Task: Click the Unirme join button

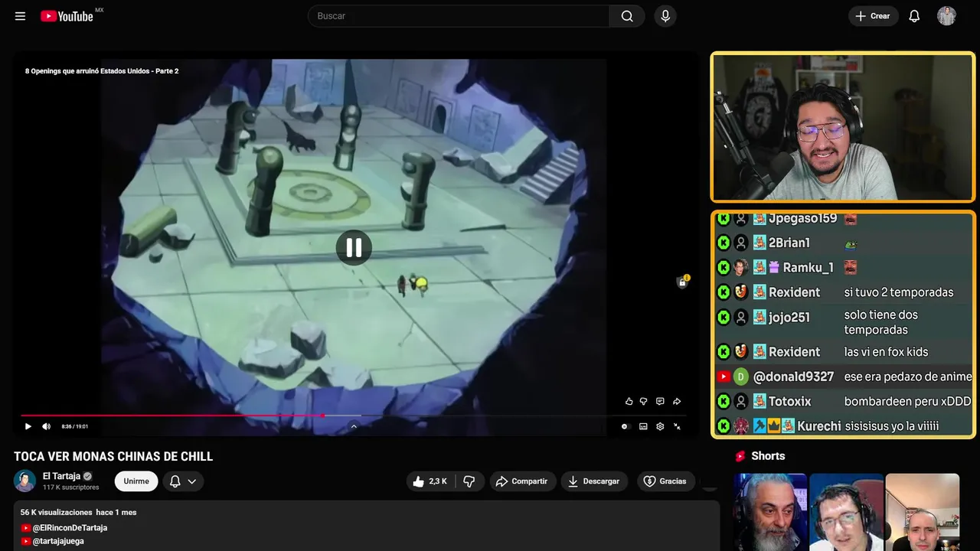Action: tap(136, 481)
